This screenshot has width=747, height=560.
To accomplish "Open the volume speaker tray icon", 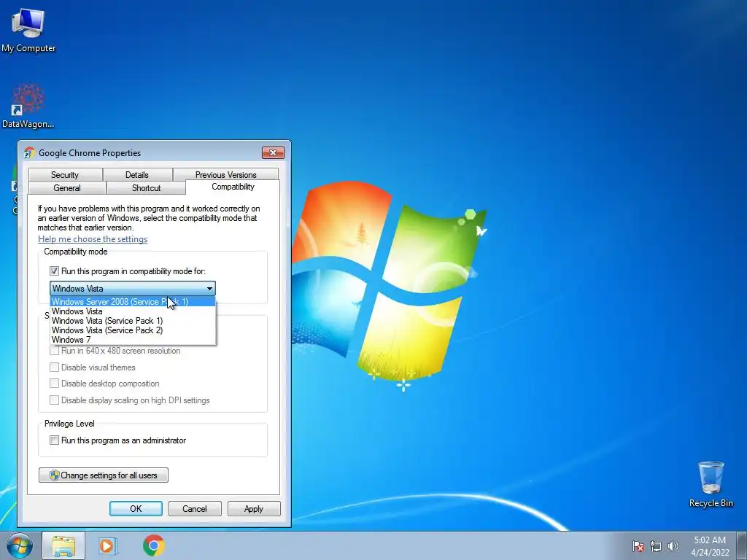I will (x=673, y=546).
